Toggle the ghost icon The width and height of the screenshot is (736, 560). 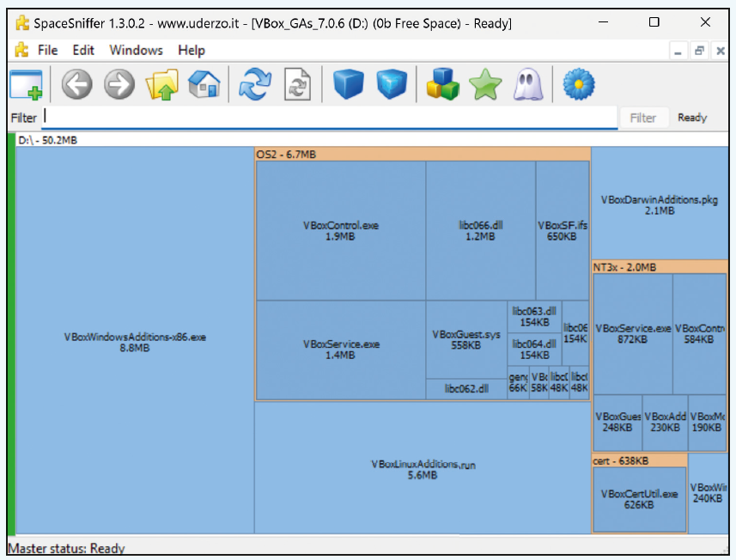[x=528, y=84]
